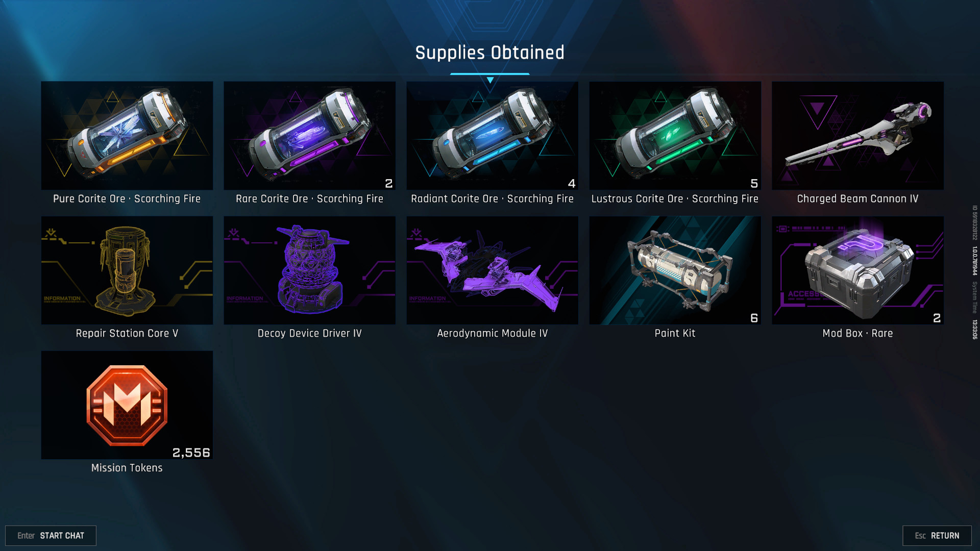Select the Paint Kit container

click(675, 270)
